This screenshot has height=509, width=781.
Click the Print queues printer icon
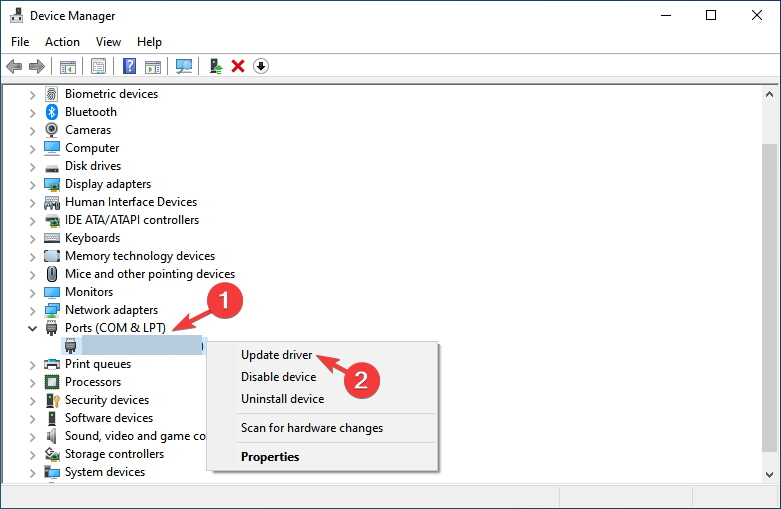(52, 364)
